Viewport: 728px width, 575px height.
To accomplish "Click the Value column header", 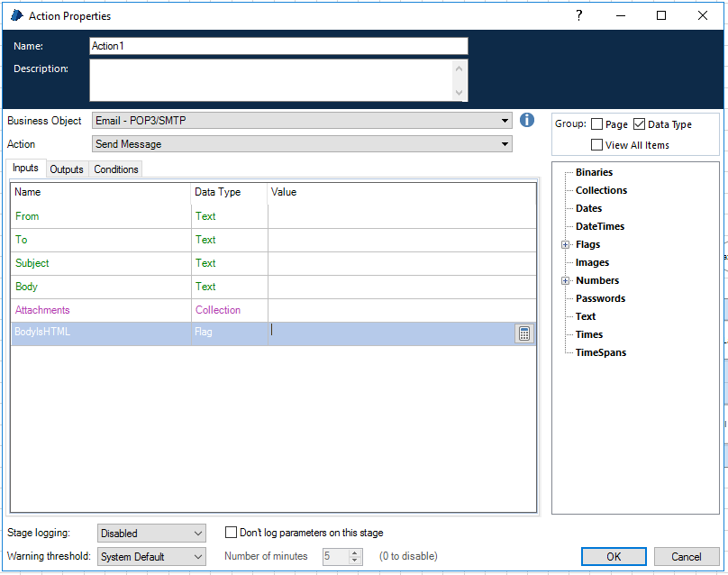I will (x=402, y=192).
